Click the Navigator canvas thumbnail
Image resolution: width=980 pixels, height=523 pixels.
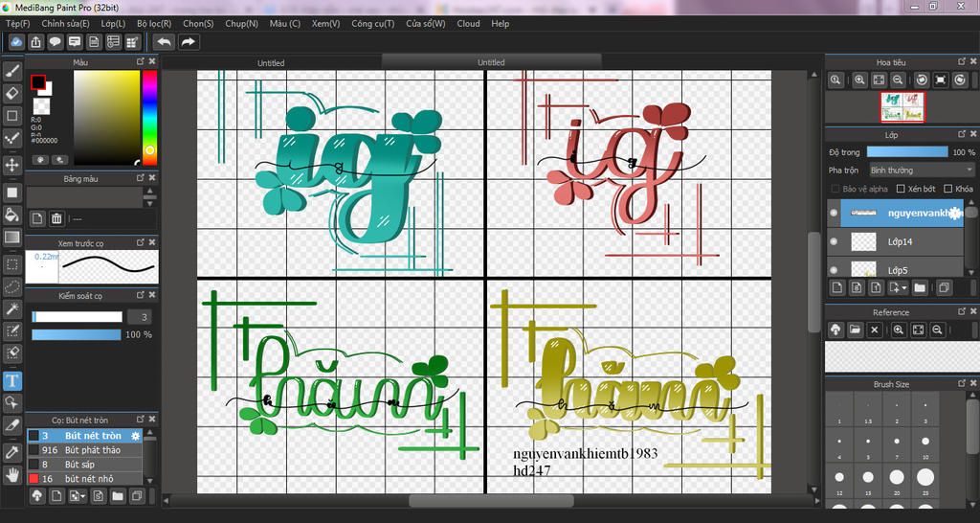pos(902,106)
